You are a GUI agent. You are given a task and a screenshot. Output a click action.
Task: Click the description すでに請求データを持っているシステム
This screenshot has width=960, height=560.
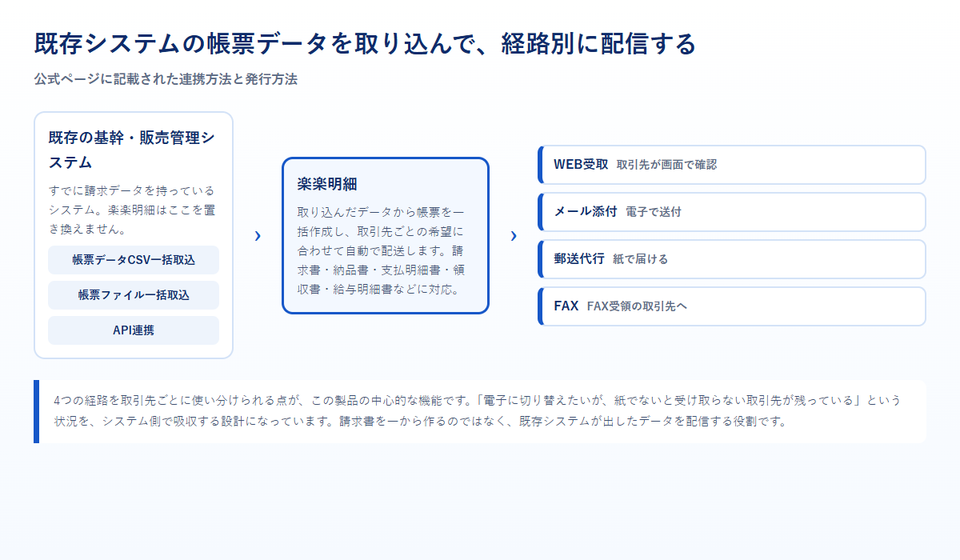pos(132,210)
